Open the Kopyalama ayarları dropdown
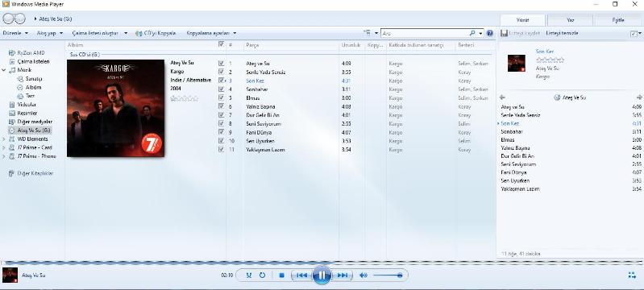 tap(211, 33)
